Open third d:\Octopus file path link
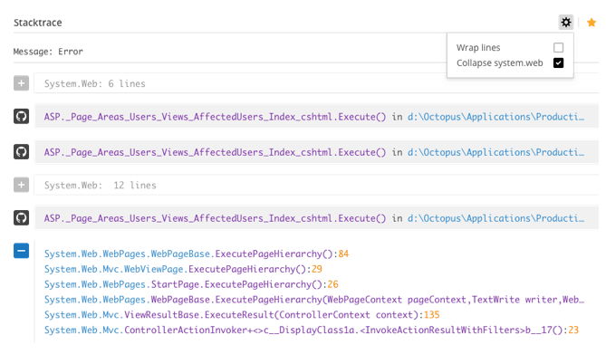 [x=495, y=218]
